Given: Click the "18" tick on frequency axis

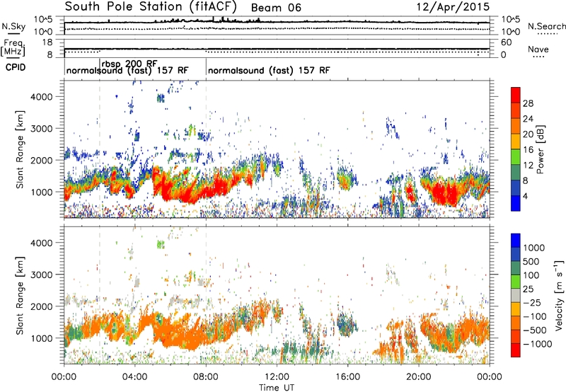Looking at the screenshot, I should (x=47, y=42).
